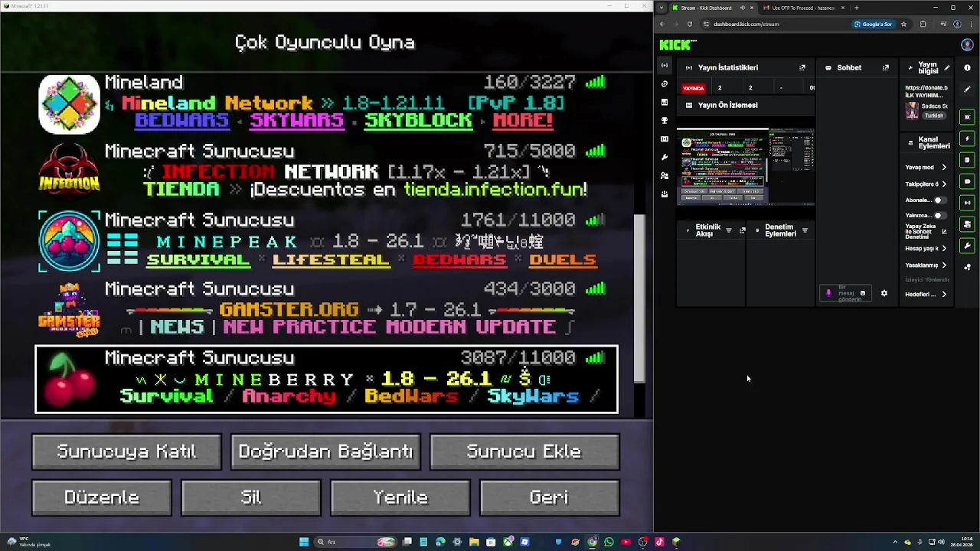The width and height of the screenshot is (980, 551).
Task: Pop out Etkinlik Akışı panel
Action: [x=742, y=230]
